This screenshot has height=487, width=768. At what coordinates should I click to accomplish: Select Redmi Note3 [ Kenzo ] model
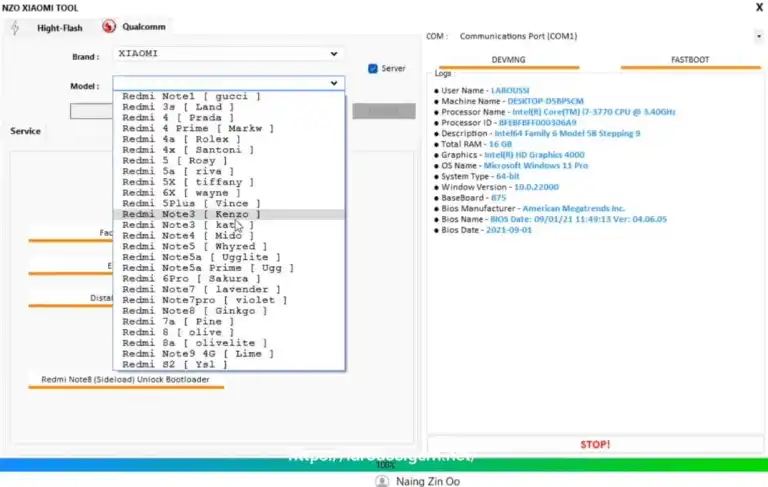tap(191, 214)
